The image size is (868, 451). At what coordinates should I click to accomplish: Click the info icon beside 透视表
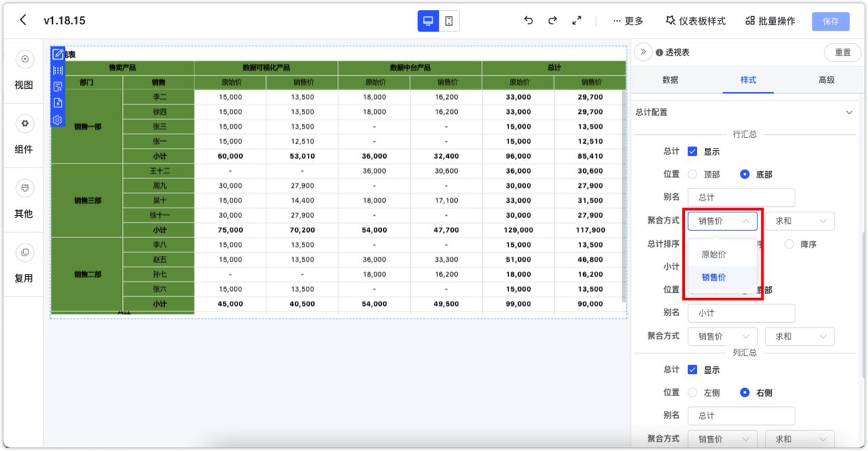point(659,52)
